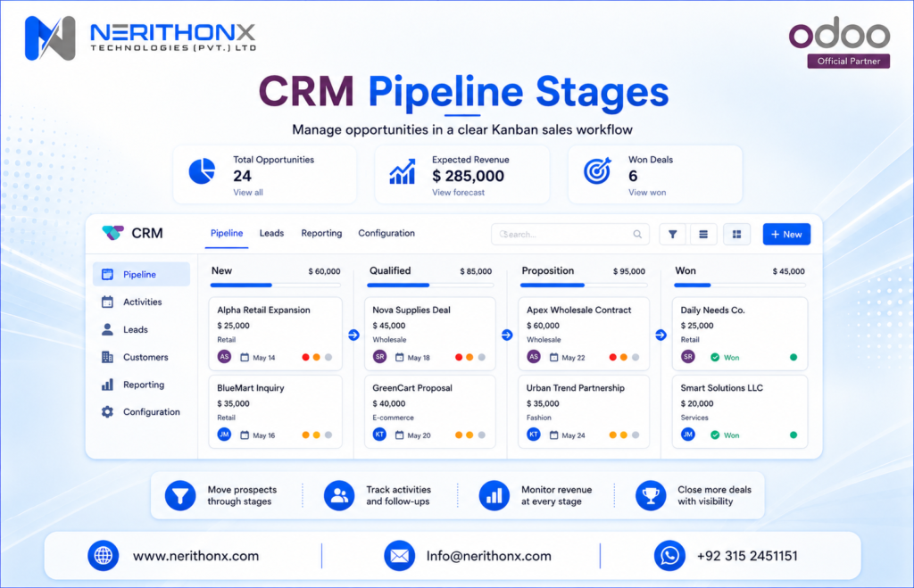914x588 pixels.
Task: Click the Won column progress bar
Action: pos(740,285)
